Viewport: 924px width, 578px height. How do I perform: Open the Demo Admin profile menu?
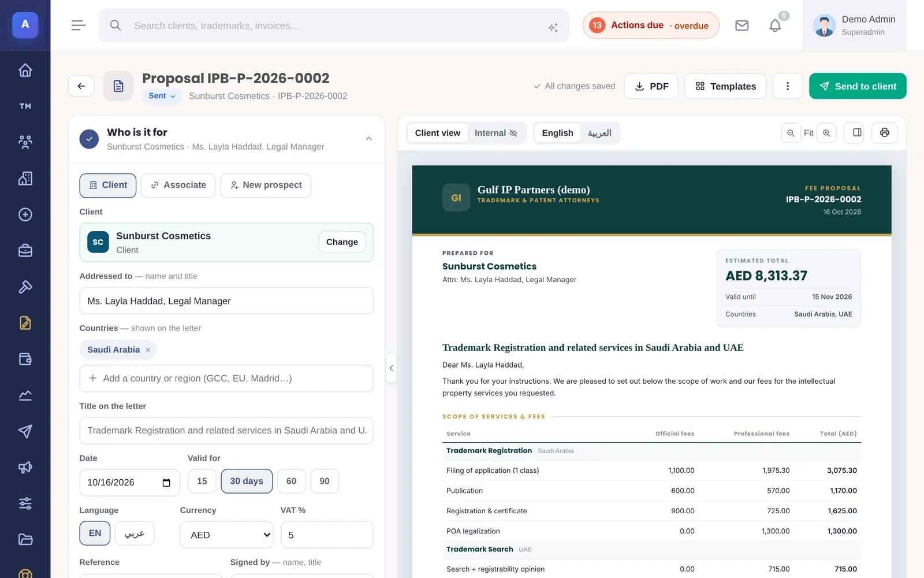pos(854,25)
